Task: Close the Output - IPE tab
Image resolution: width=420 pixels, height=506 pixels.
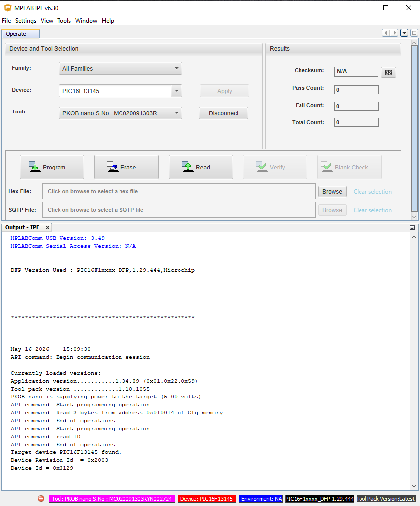Action: coord(48,227)
